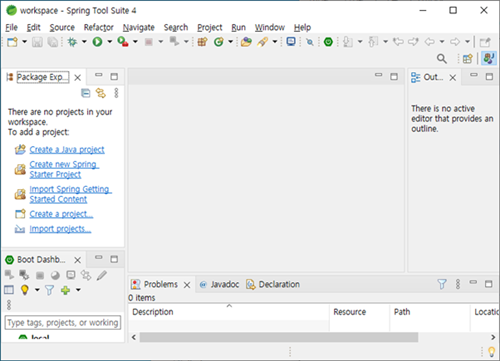Click the green Run button icon
The height and width of the screenshot is (361, 500).
97,42
